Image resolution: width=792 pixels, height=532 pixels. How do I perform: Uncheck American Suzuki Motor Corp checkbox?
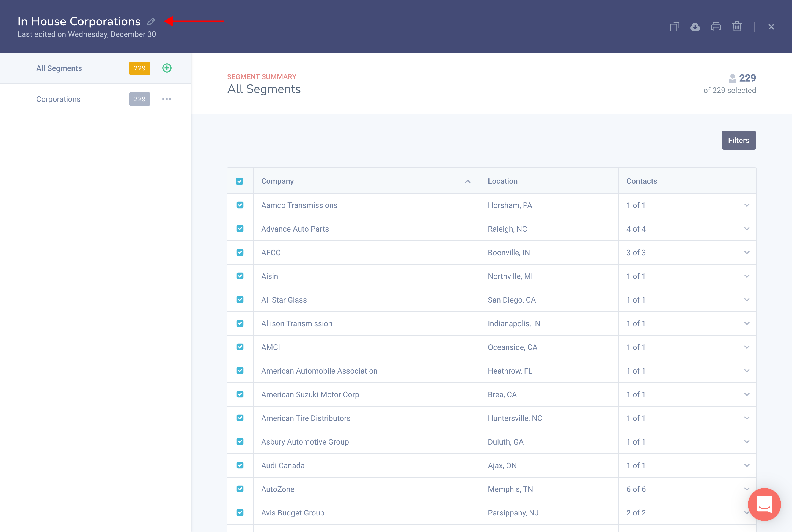(x=240, y=394)
